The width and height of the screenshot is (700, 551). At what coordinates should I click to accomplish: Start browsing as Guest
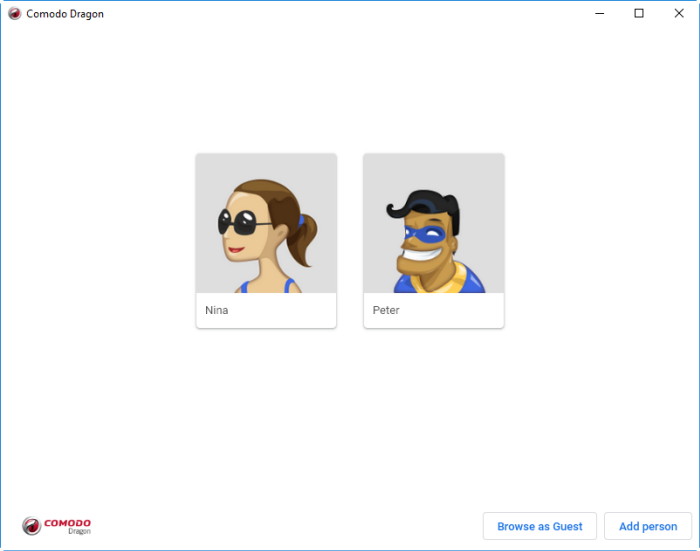coord(540,526)
